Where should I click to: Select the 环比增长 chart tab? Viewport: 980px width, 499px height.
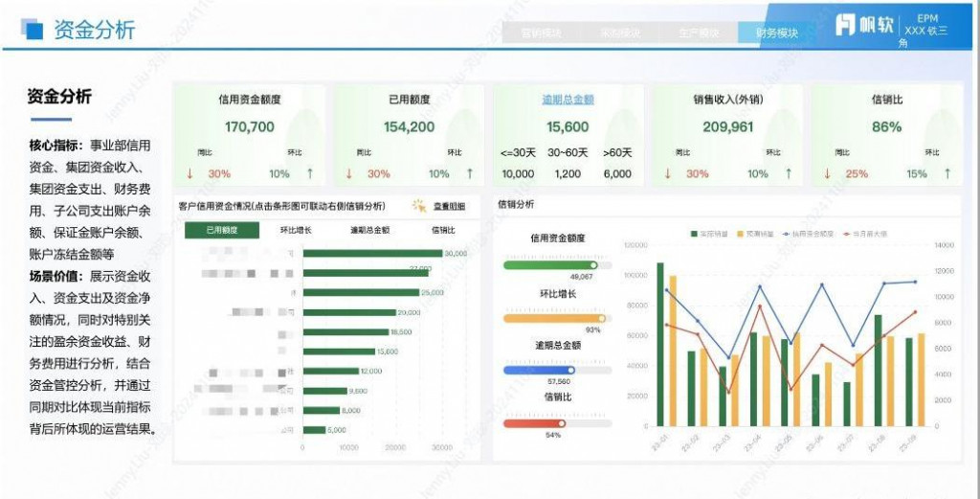pos(297,230)
